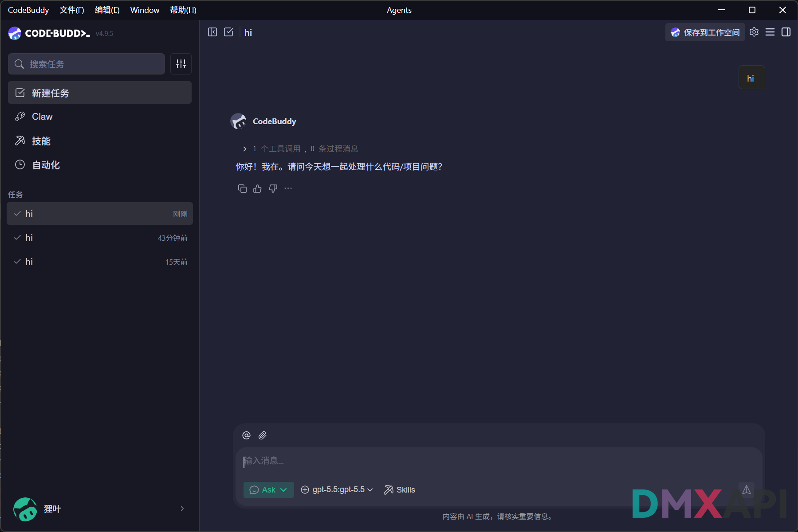Open 技能 in the sidebar
The image size is (798, 532).
click(100, 141)
